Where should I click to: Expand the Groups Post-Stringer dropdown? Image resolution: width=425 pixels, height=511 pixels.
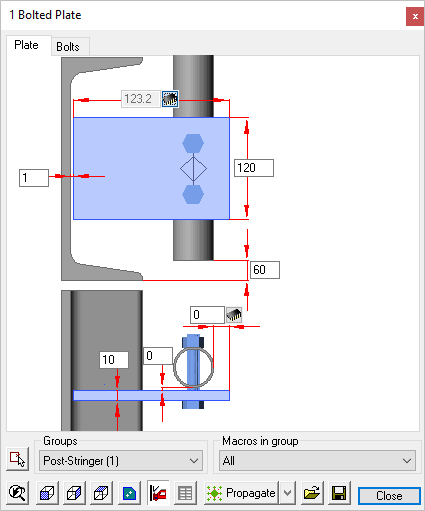[x=121, y=461]
